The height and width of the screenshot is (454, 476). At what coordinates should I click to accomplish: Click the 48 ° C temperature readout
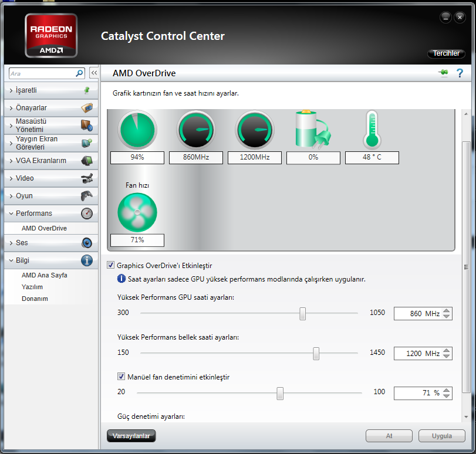coord(372,158)
